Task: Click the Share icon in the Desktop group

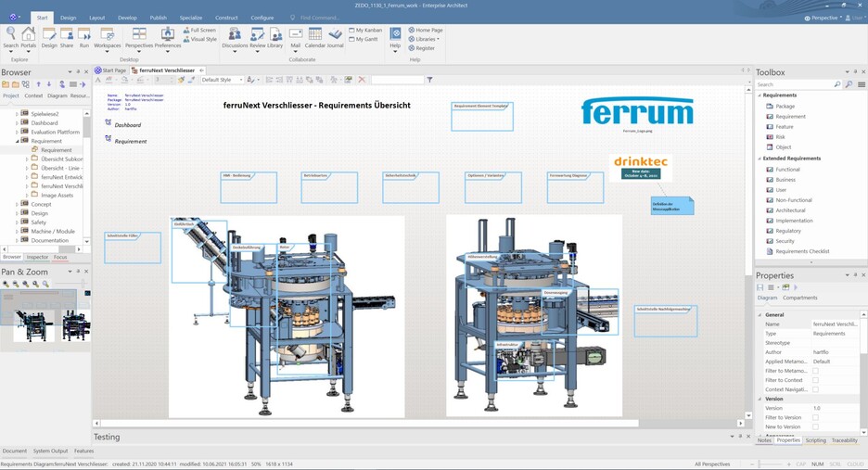Action: 67,38
